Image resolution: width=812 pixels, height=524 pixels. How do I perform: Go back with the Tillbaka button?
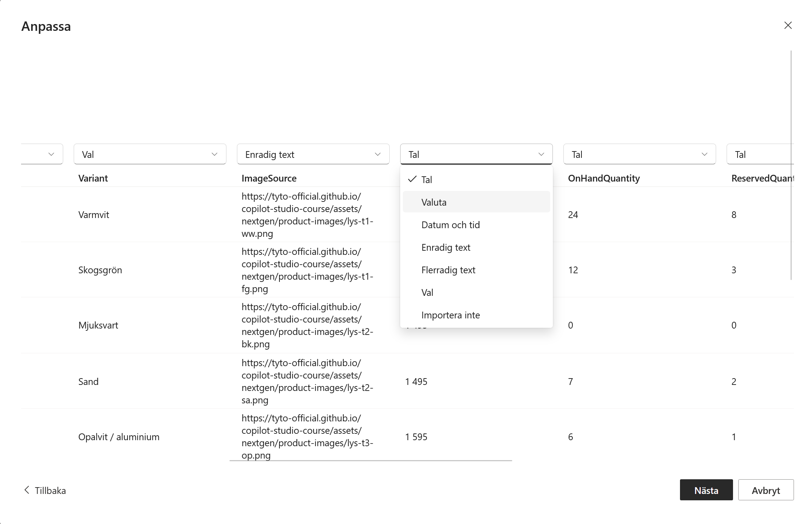(45, 490)
